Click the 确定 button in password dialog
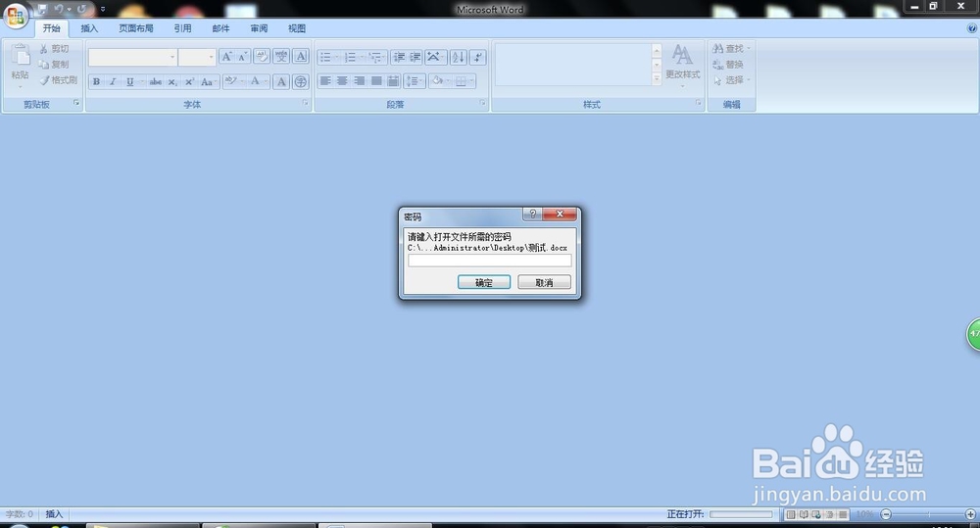The height and width of the screenshot is (528, 980). coord(484,282)
